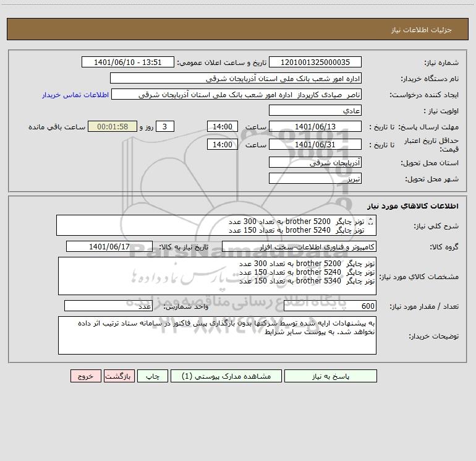Click the خروج exit button
Screen dimensions: 476x461
[x=85, y=376]
